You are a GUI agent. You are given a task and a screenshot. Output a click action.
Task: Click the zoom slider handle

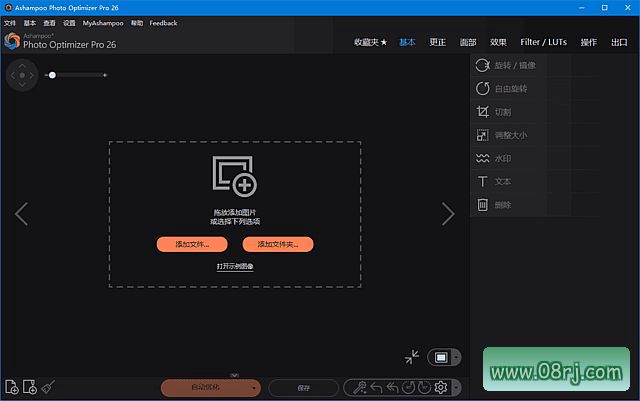(x=52, y=75)
